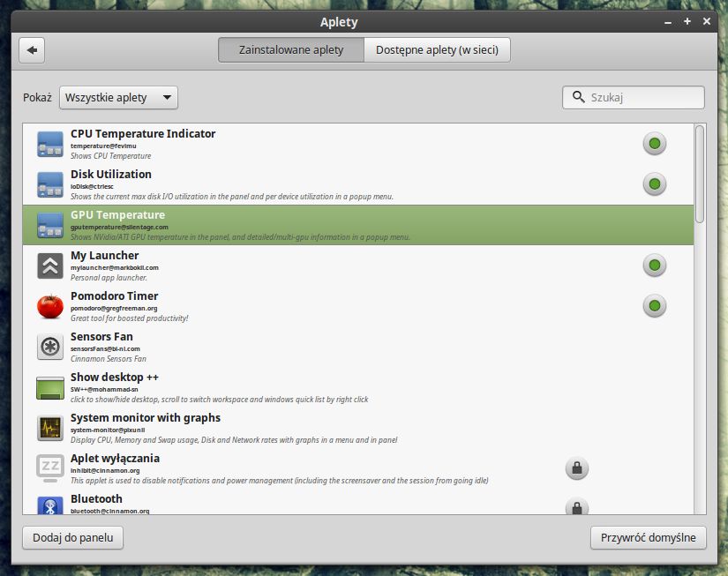Select the GPU Temperature row title
The image size is (728, 576).
[x=118, y=215]
